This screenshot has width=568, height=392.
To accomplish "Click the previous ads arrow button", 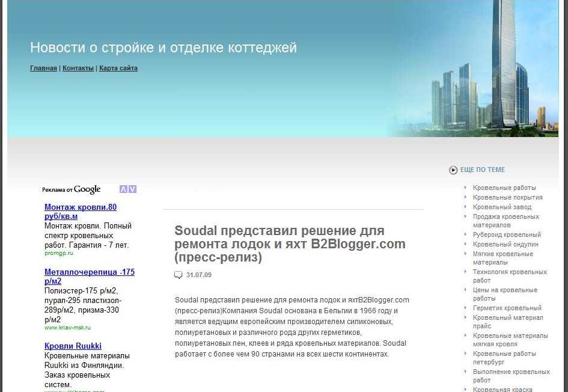I will [x=124, y=189].
